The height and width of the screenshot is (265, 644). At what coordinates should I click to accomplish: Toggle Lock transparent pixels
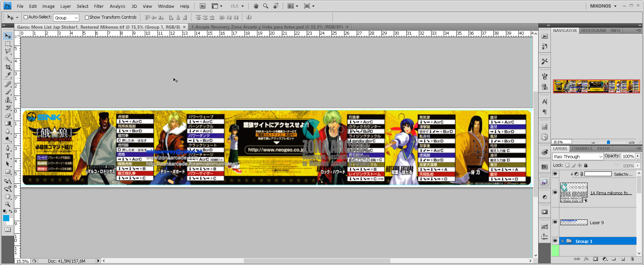pos(567,165)
